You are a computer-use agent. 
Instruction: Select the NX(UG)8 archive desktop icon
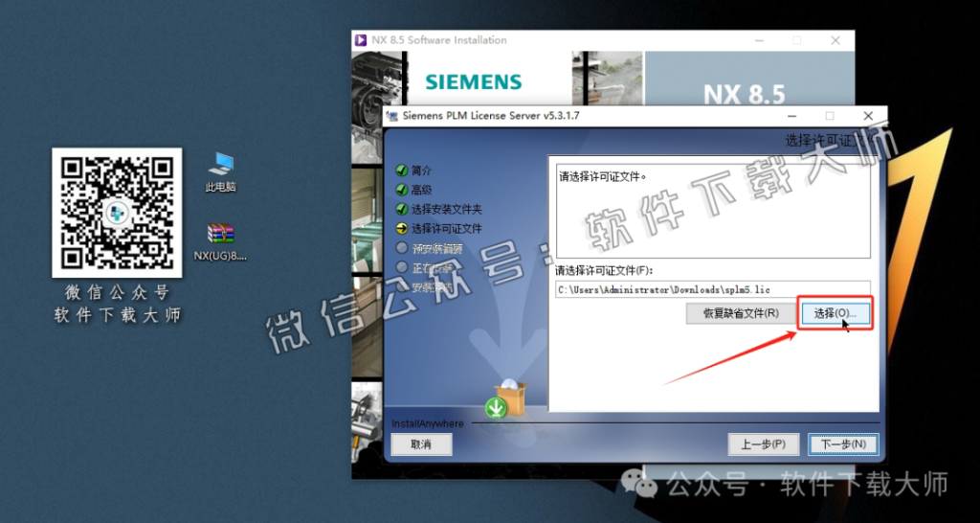[221, 242]
